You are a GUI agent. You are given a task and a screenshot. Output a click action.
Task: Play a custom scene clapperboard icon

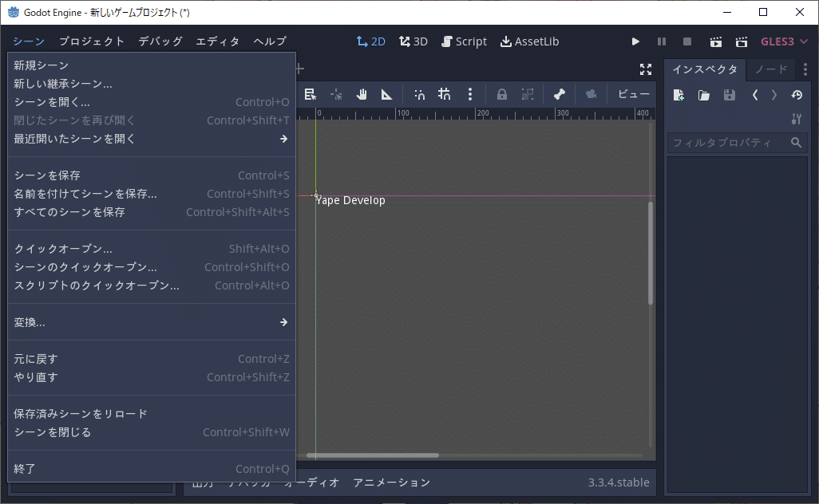tap(742, 41)
